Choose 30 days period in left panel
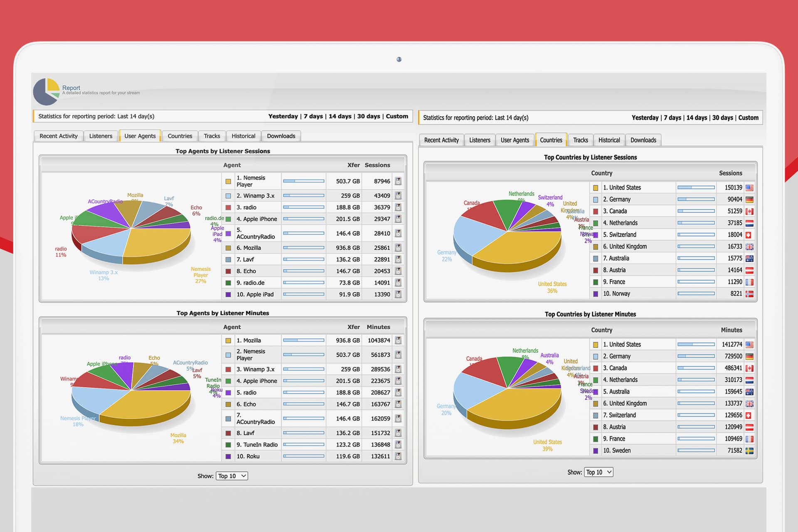The image size is (798, 532). [368, 116]
